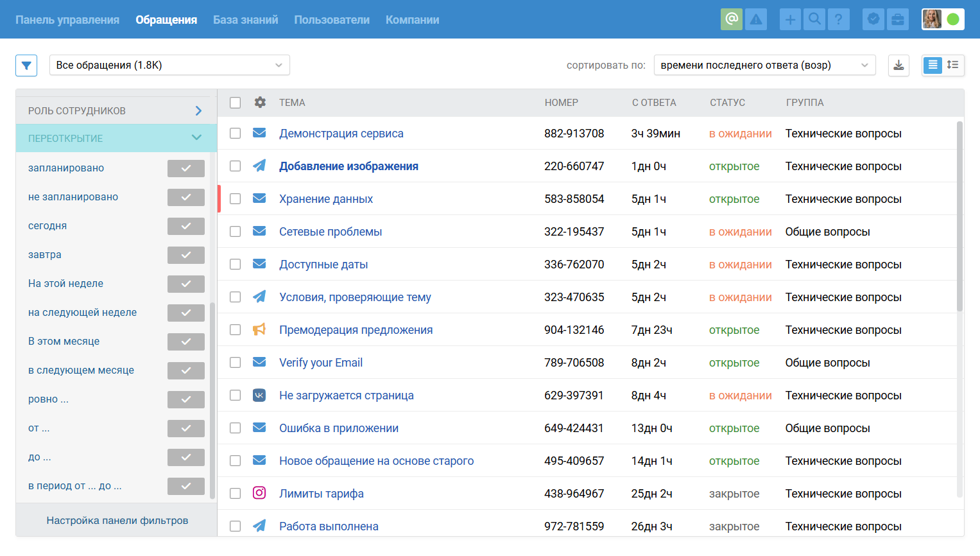Click the ticket list vertical scrollbar
The image size is (980, 556).
[959, 217]
